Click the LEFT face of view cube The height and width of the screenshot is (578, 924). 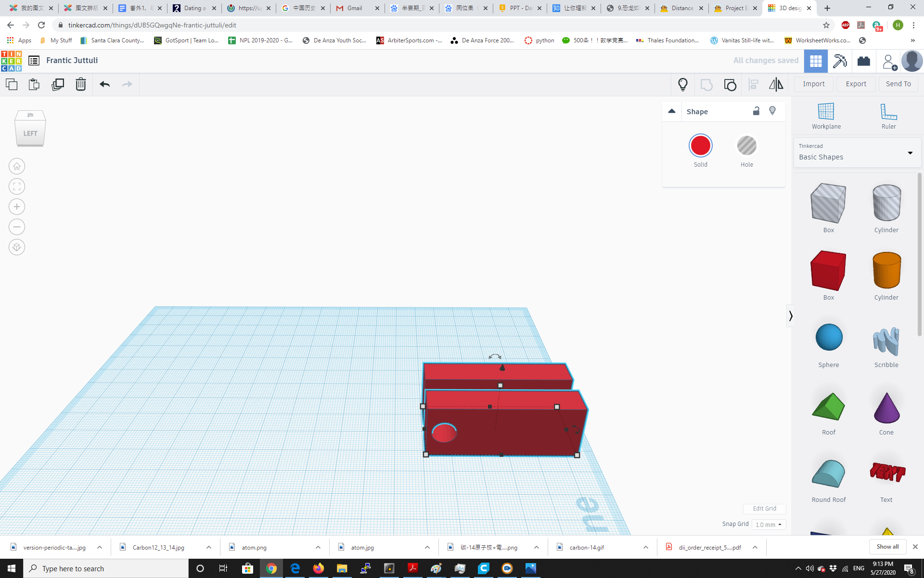[30, 133]
